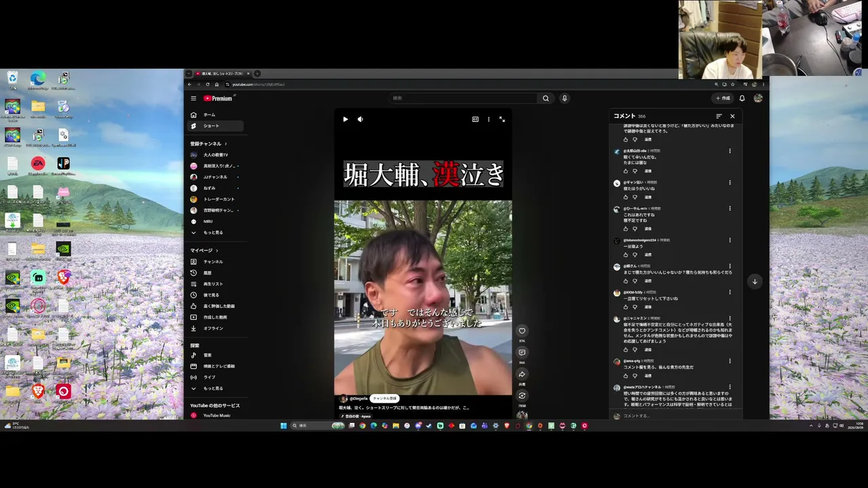Open options for @KKM-fz5fy comment
This screenshot has height=488, width=868.
[x=730, y=292]
